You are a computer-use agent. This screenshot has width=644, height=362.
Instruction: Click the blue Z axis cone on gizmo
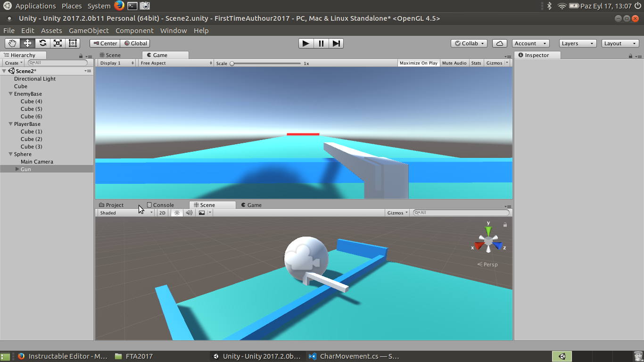point(497,246)
